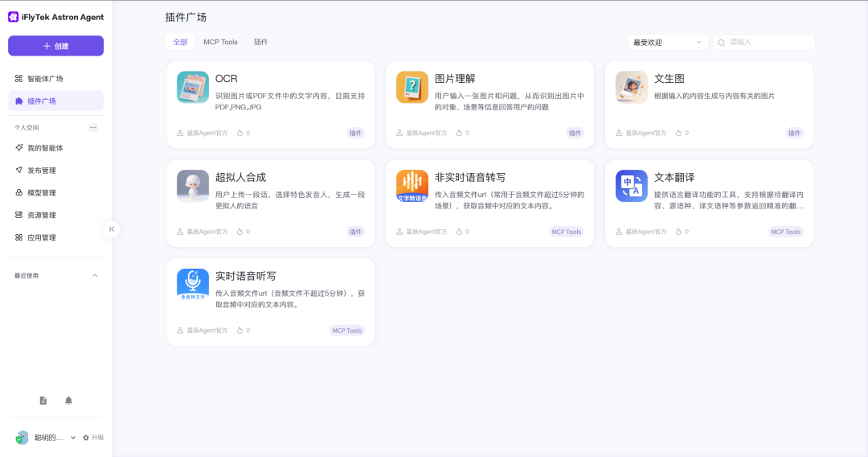Go to 我的智能体
The width and height of the screenshot is (868, 457).
(56, 148)
